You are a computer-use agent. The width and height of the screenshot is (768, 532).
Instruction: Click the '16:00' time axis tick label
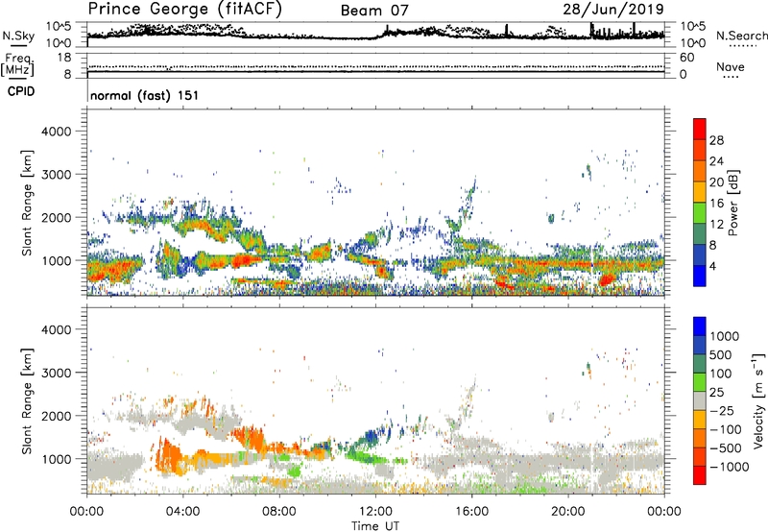[471, 512]
